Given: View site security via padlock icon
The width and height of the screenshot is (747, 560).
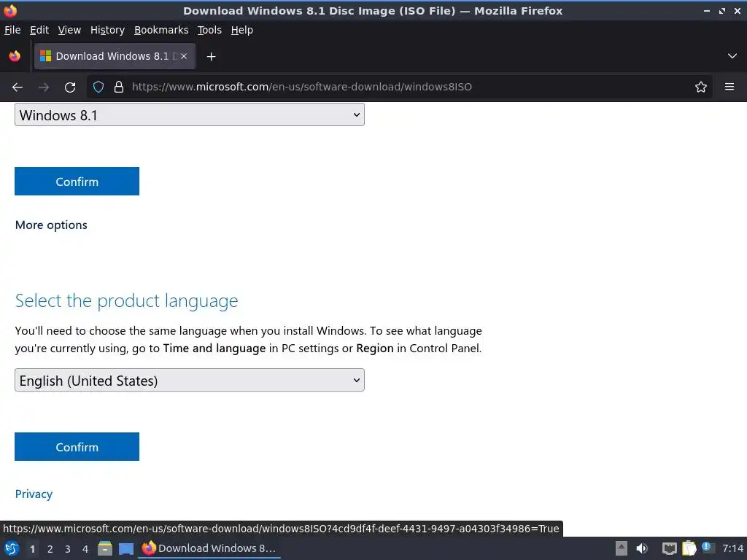Looking at the screenshot, I should pos(119,87).
